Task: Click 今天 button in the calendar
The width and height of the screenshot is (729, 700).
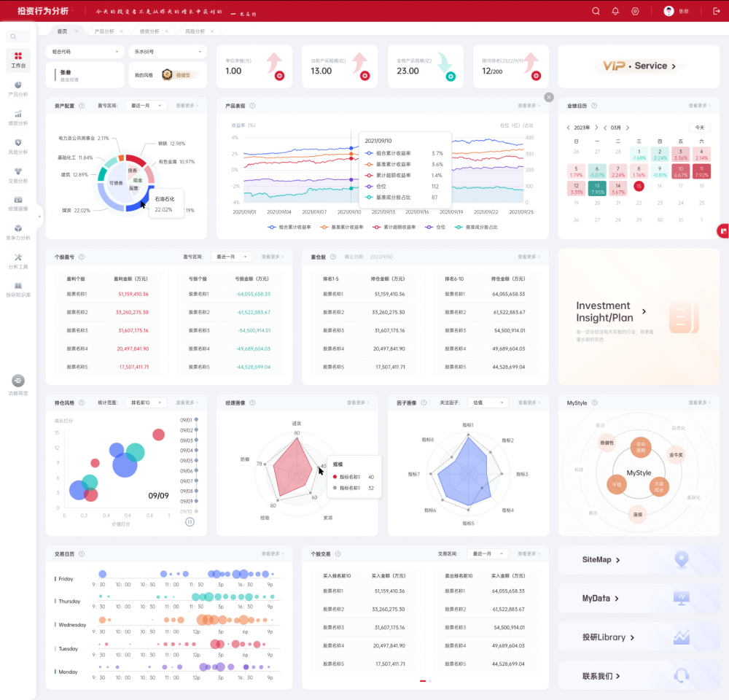Action: tap(699, 127)
